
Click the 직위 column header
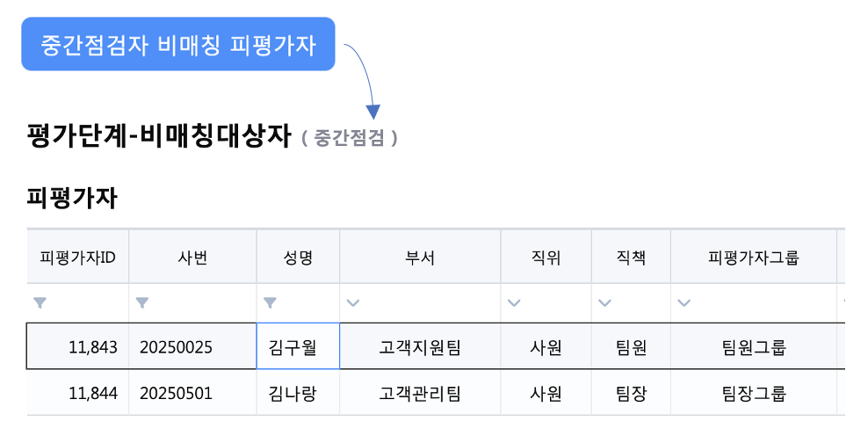click(x=546, y=258)
